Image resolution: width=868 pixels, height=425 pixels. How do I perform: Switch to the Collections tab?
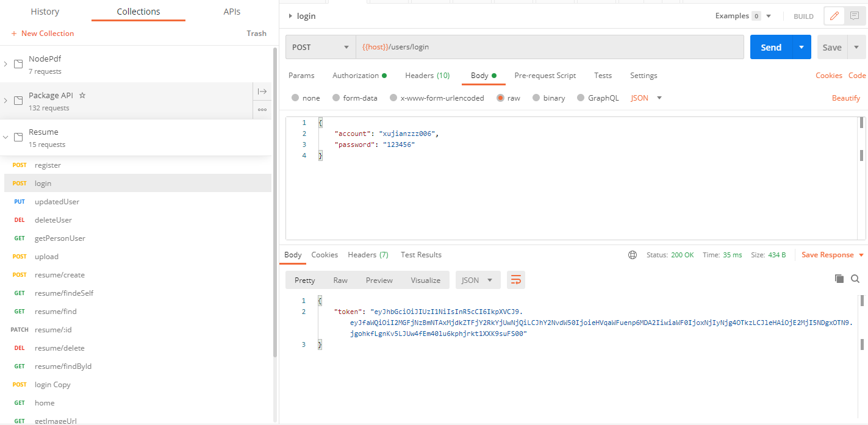click(138, 11)
